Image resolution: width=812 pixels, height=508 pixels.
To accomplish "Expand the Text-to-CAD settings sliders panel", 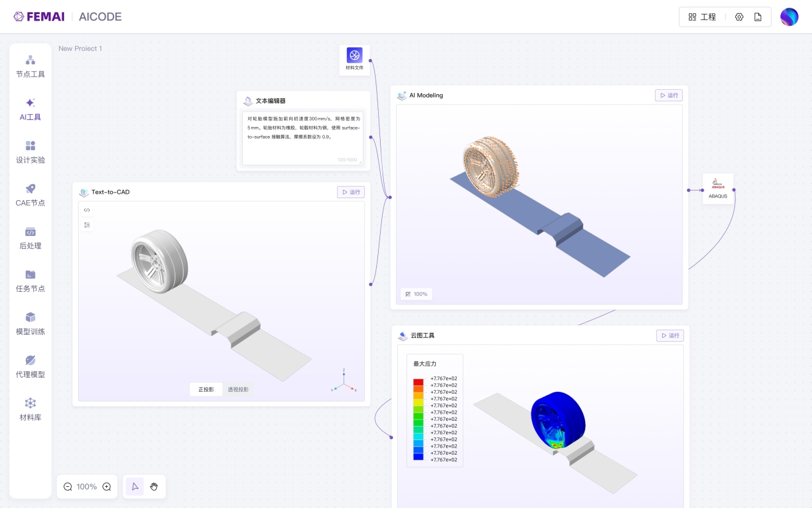I will click(87, 224).
